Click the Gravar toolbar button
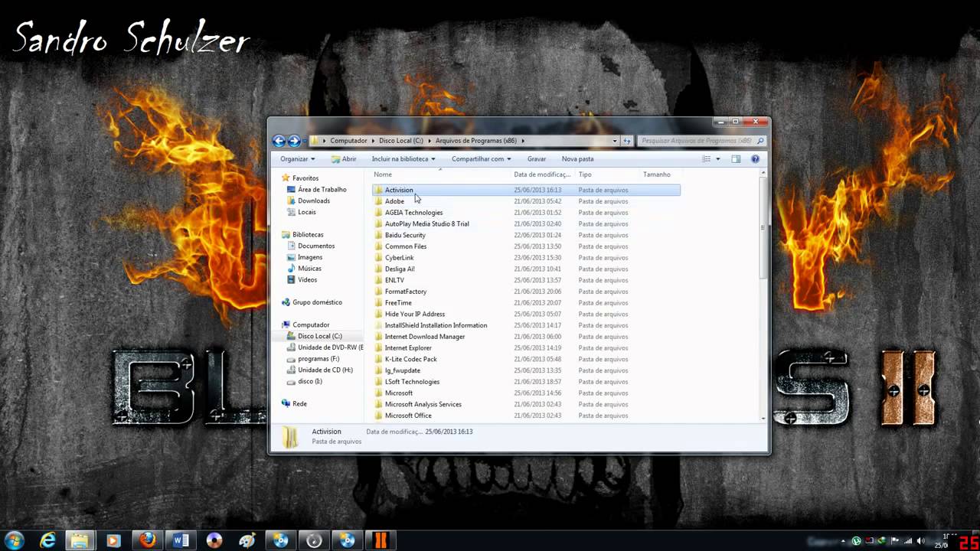 click(537, 159)
